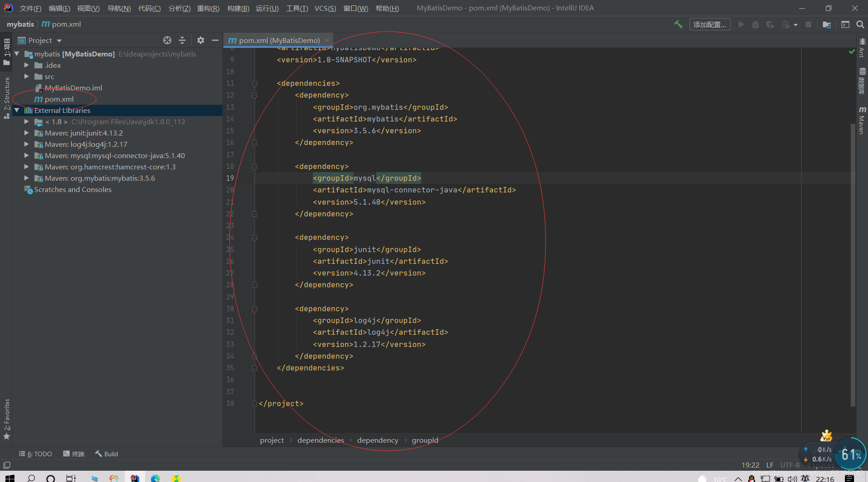Hide the Project tool window
Image resolution: width=868 pixels, height=482 pixels.
(x=215, y=40)
